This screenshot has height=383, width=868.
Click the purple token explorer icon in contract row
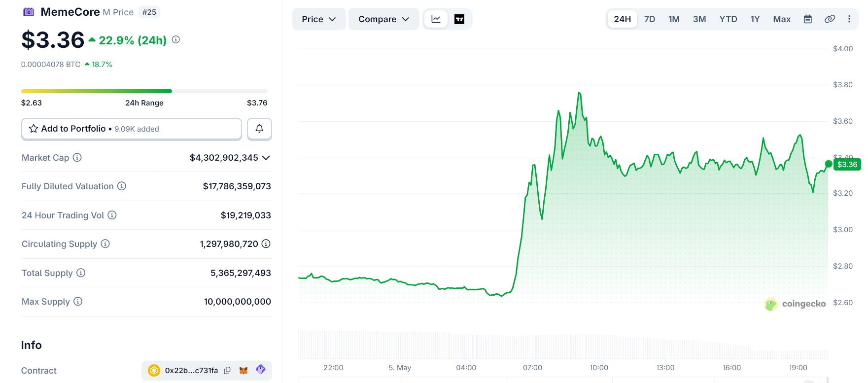[x=261, y=369]
